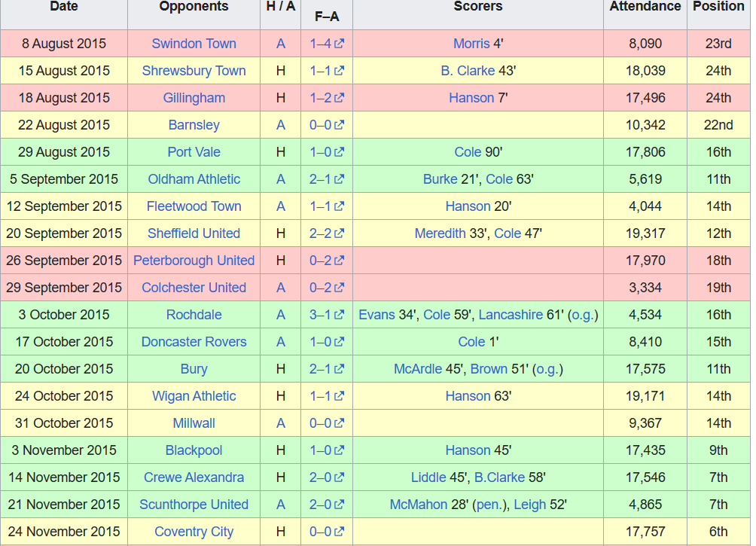This screenshot has height=546, width=756.
Task: Open Coventry City 0–0 match report
Action: tap(327, 532)
